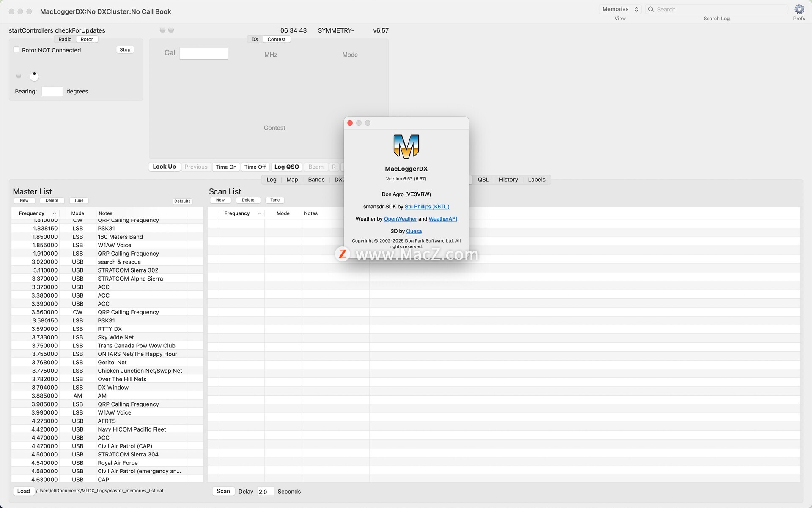This screenshot has width=812, height=508.
Task: Switch to the Radio tab
Action: (x=65, y=39)
